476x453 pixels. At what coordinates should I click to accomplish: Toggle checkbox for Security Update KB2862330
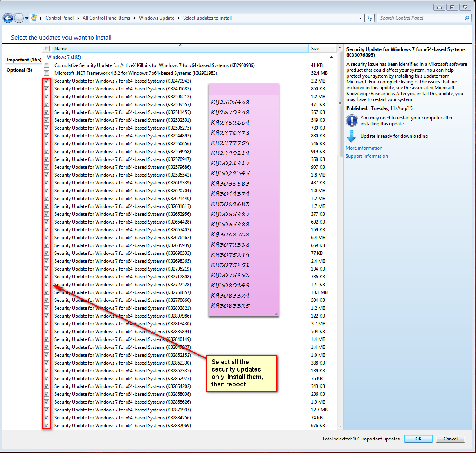(x=47, y=363)
